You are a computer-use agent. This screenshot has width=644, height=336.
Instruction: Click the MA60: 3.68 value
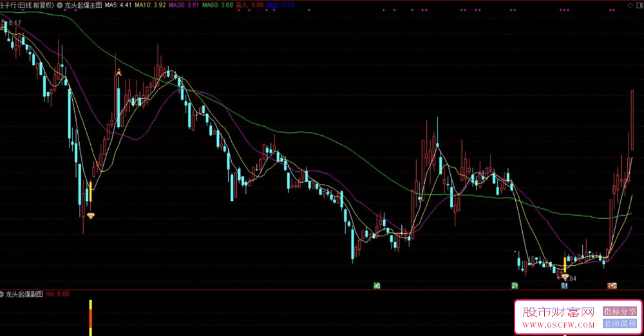tap(218, 5)
